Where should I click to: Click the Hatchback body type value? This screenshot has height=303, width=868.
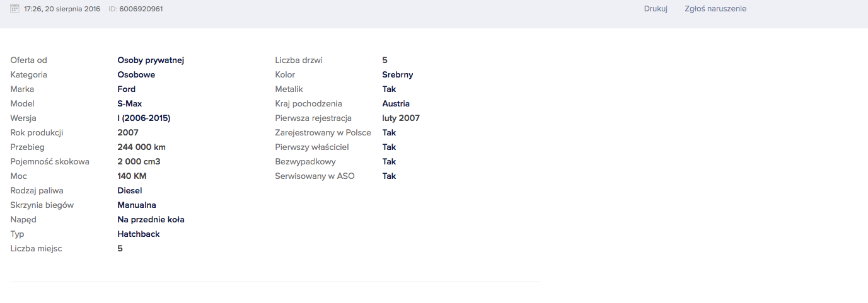(139, 234)
